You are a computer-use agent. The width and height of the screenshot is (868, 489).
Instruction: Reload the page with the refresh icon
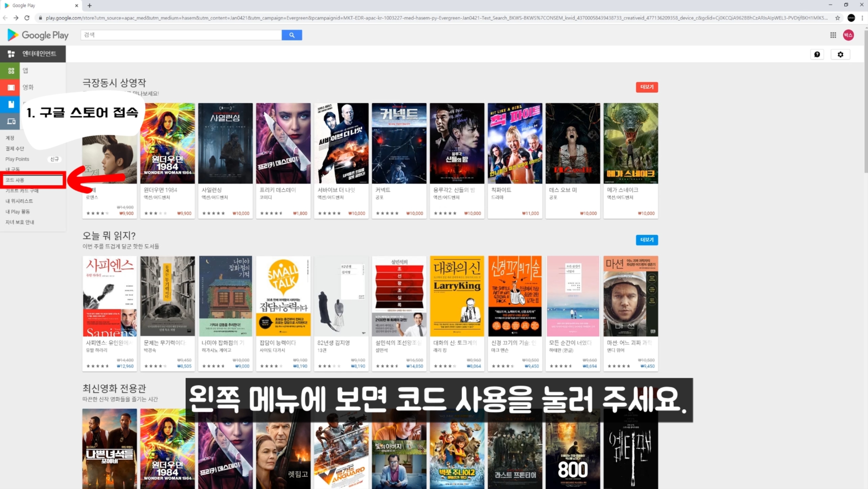point(27,18)
